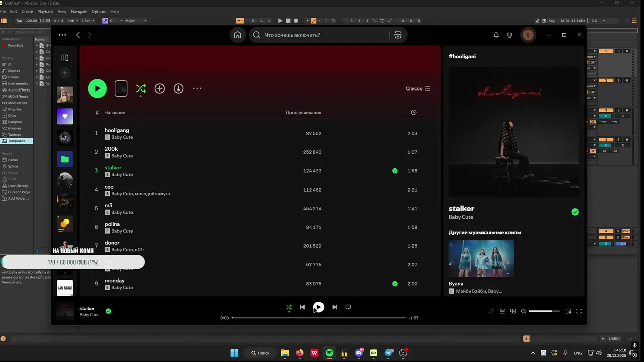Toggle Ableton Key map mode
The width and height of the screenshot is (644, 362).
pos(551,21)
